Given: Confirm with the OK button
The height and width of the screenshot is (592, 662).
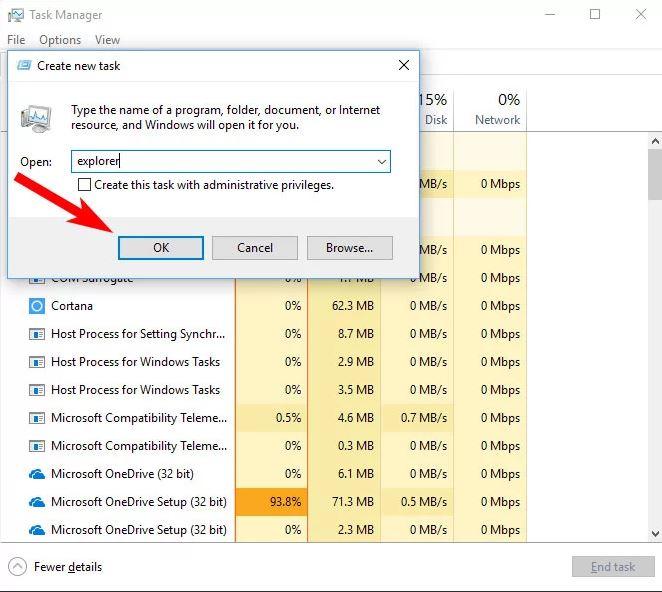Looking at the screenshot, I should point(161,248).
